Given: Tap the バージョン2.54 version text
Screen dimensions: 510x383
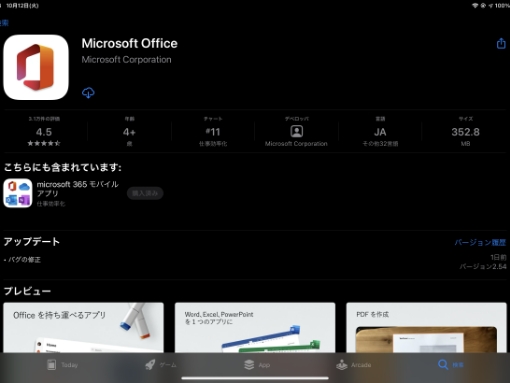Looking at the screenshot, I should coord(483,266).
